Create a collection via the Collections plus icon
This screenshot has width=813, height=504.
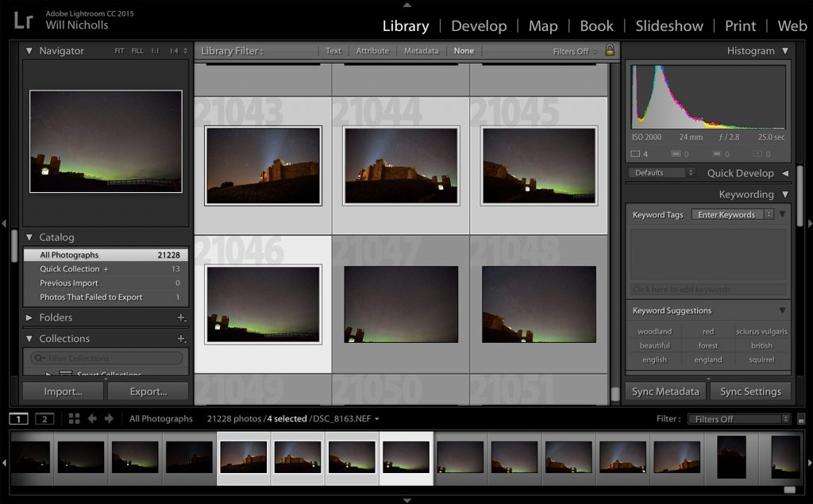(x=181, y=338)
